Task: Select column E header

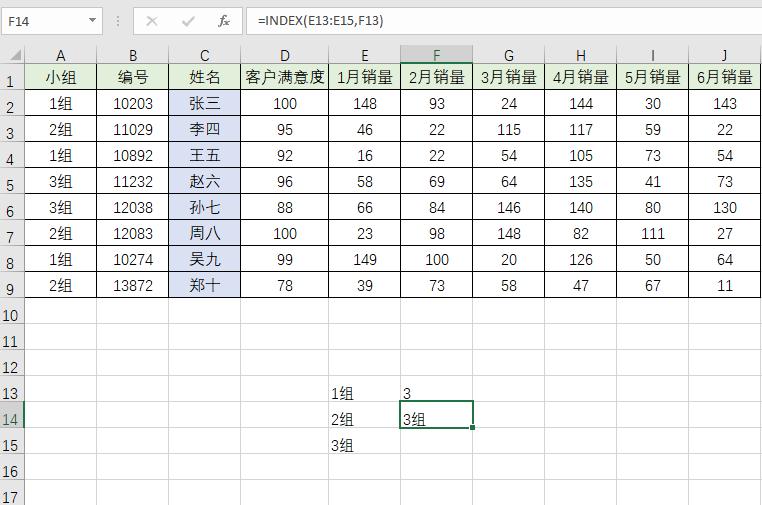Action: click(x=364, y=55)
